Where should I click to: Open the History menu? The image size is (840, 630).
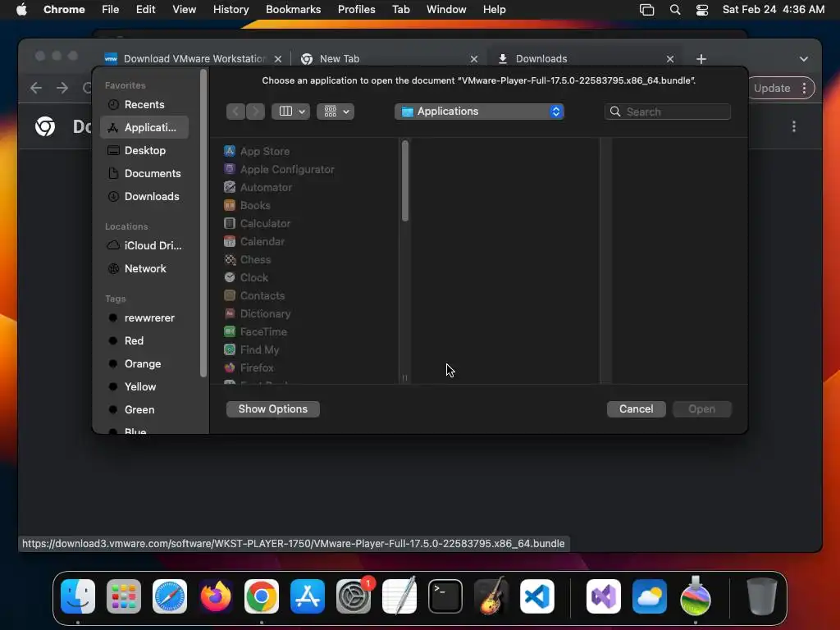(231, 10)
